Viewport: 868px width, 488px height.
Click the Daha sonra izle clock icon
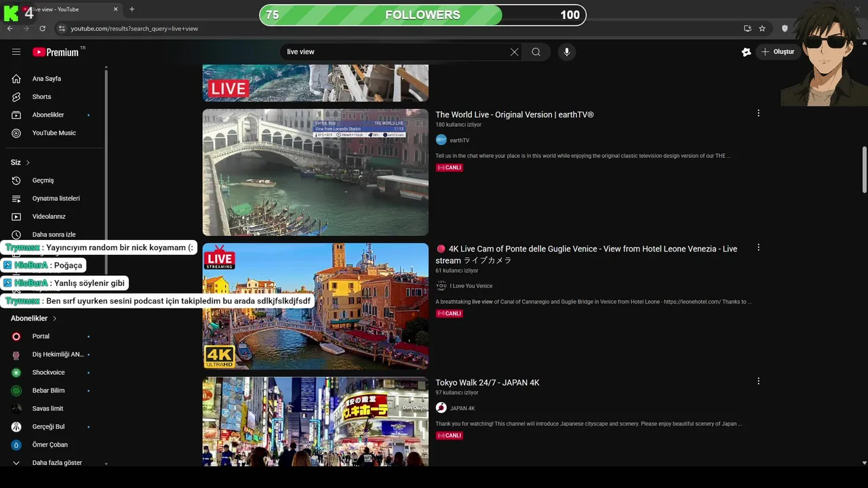tap(16, 235)
